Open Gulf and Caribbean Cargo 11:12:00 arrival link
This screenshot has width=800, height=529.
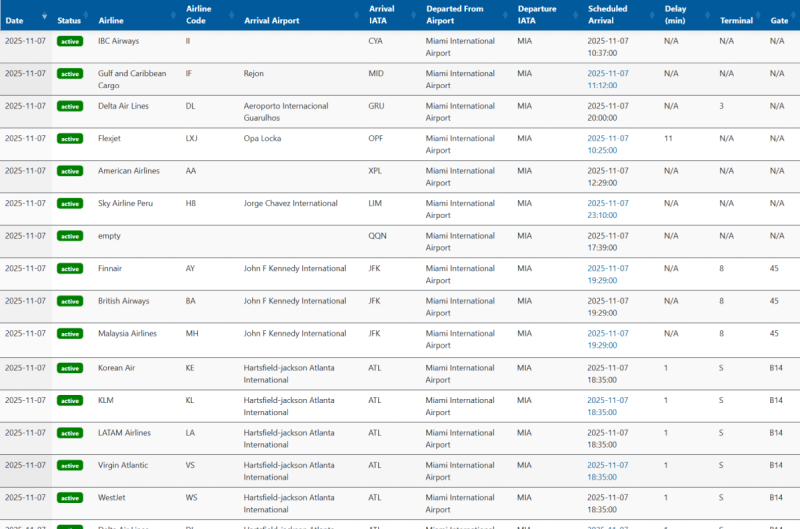pos(608,80)
